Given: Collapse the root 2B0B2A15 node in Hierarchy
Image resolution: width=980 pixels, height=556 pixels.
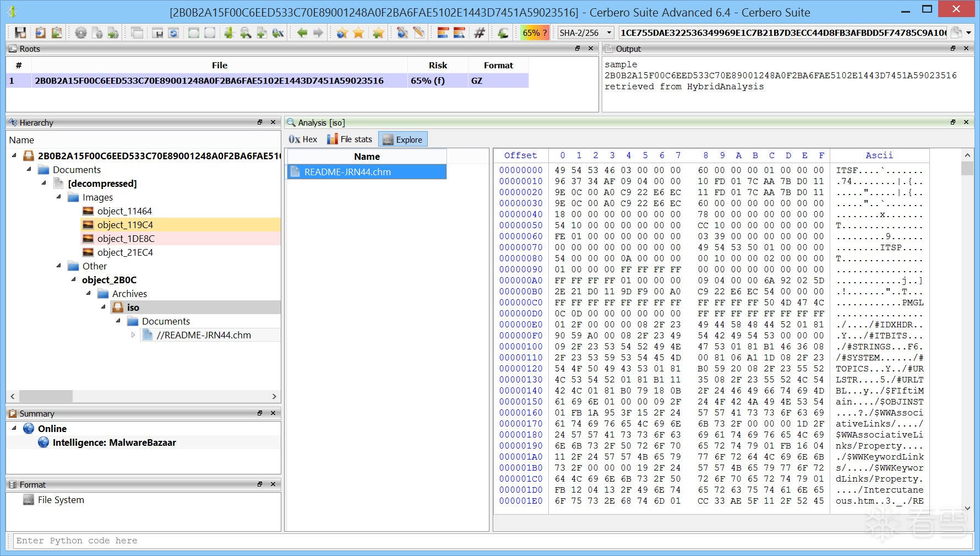Looking at the screenshot, I should tap(14, 156).
